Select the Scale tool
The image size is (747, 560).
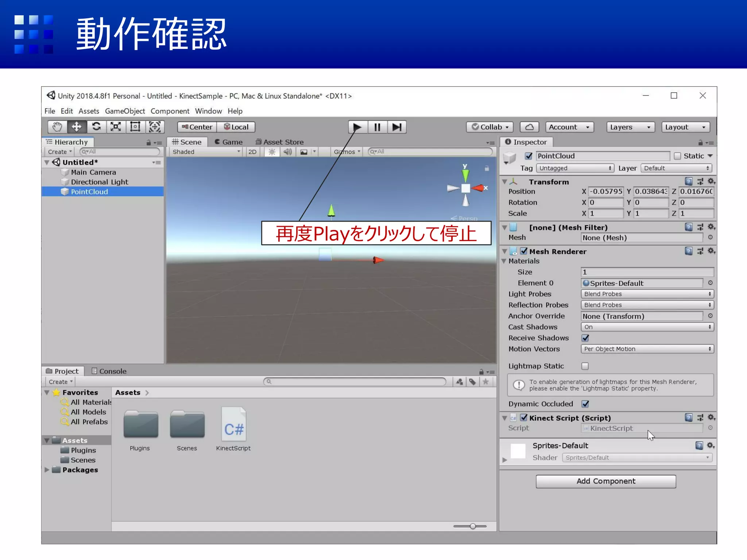tap(116, 127)
